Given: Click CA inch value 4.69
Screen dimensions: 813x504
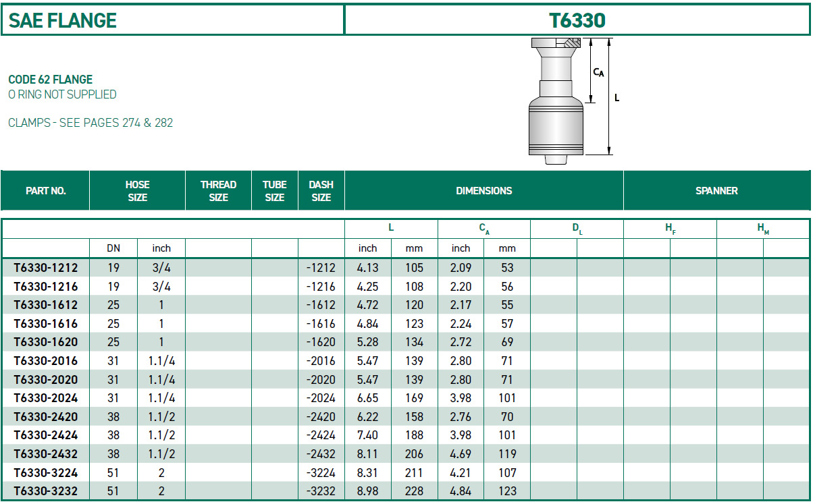Looking at the screenshot, I should click(x=461, y=454).
